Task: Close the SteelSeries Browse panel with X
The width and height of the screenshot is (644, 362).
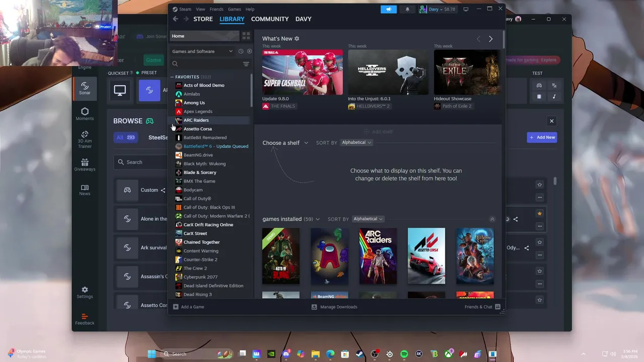Action: 551,121
